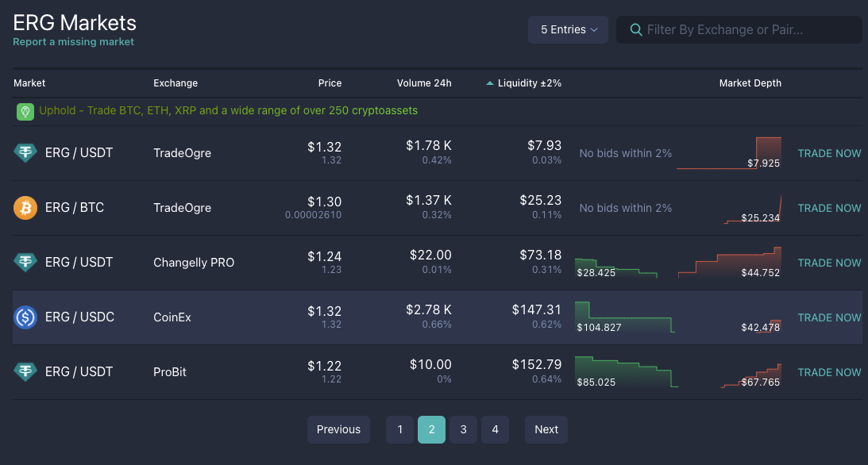Image resolution: width=868 pixels, height=465 pixels.
Task: Select page 1 in pagination
Action: [399, 429]
